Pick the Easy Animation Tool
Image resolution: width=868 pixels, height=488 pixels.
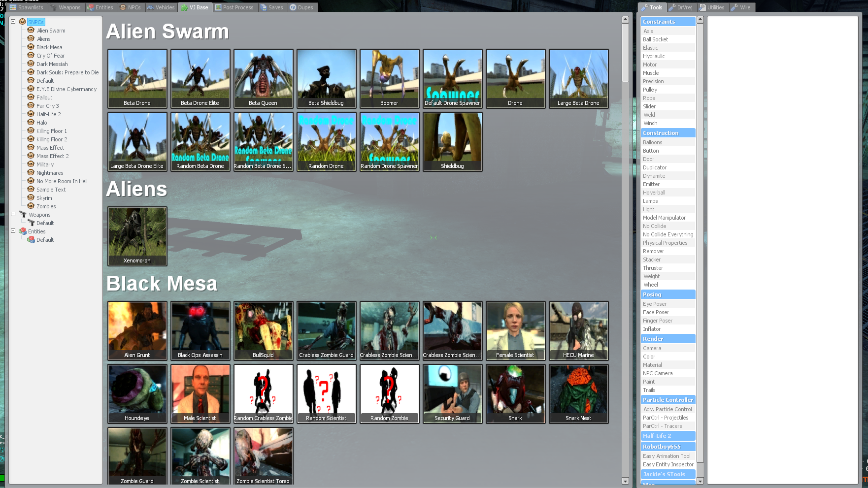pyautogui.click(x=668, y=456)
